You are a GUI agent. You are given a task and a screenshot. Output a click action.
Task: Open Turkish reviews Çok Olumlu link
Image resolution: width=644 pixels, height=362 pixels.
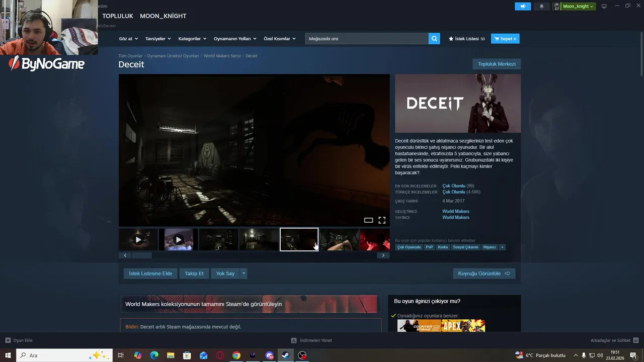[x=454, y=192]
